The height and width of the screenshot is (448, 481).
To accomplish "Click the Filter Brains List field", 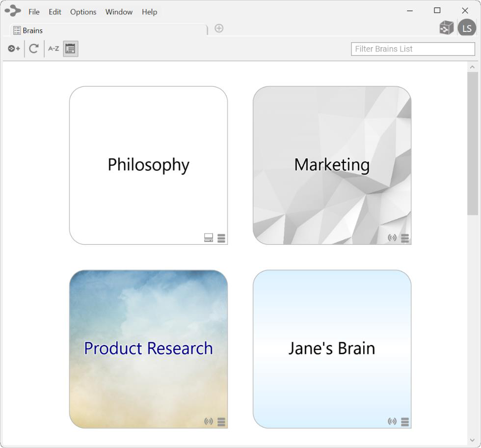I will [413, 49].
